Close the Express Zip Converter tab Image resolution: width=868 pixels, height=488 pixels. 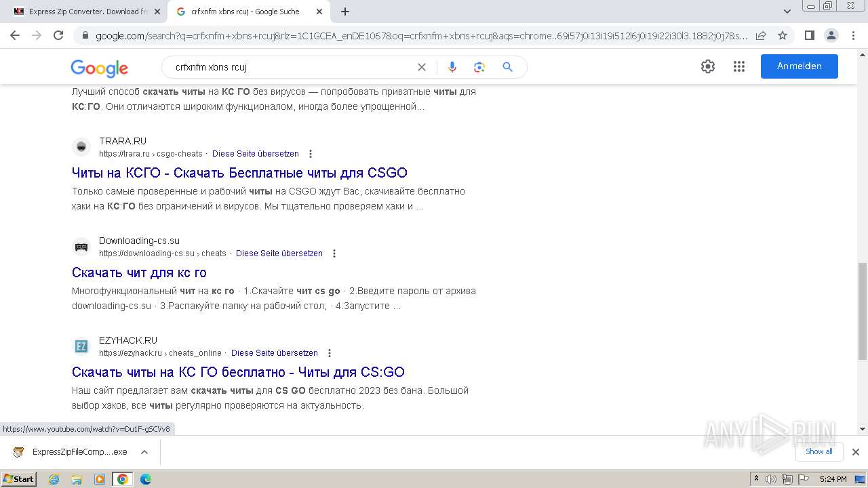tap(157, 12)
